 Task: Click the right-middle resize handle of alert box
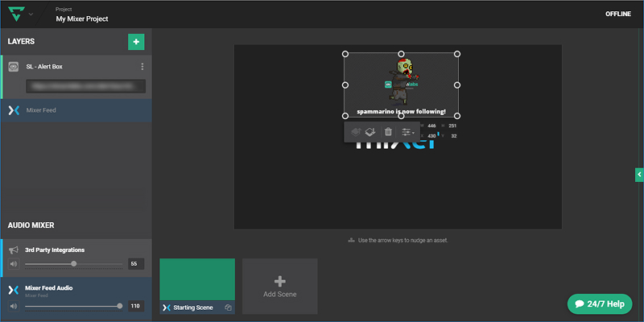[x=457, y=85]
